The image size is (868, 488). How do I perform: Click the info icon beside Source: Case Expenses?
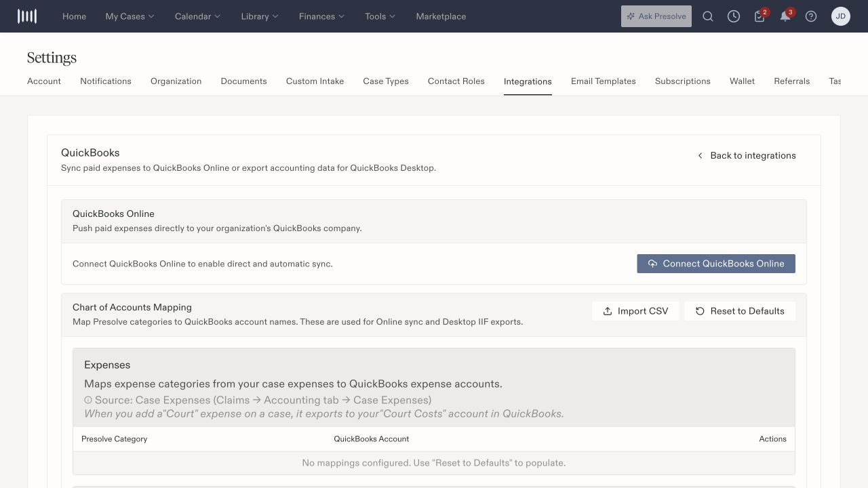(88, 401)
